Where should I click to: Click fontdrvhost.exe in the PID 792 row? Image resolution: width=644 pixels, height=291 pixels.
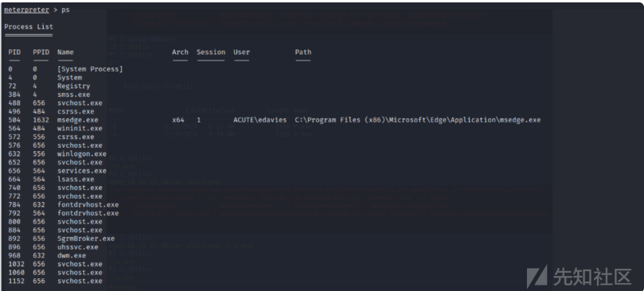88,213
